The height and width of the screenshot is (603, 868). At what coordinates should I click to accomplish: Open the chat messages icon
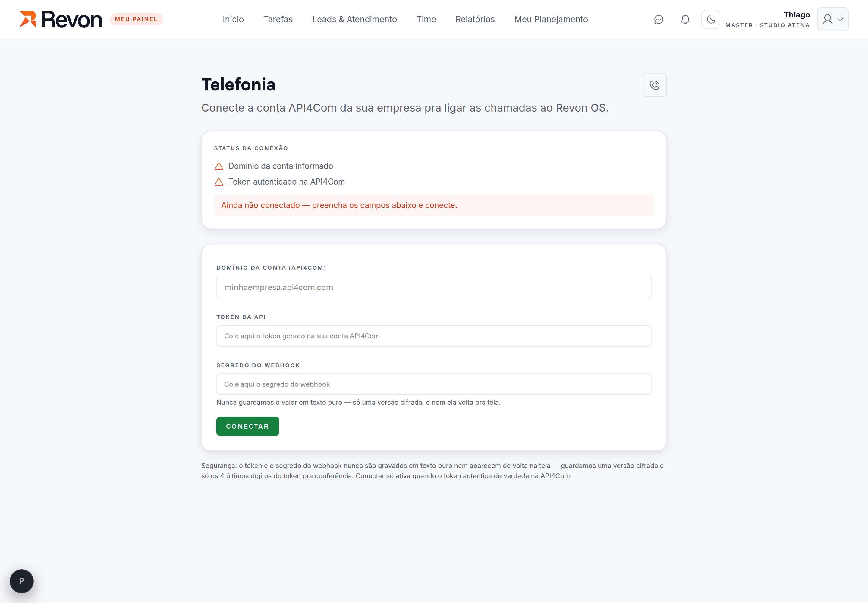(658, 19)
